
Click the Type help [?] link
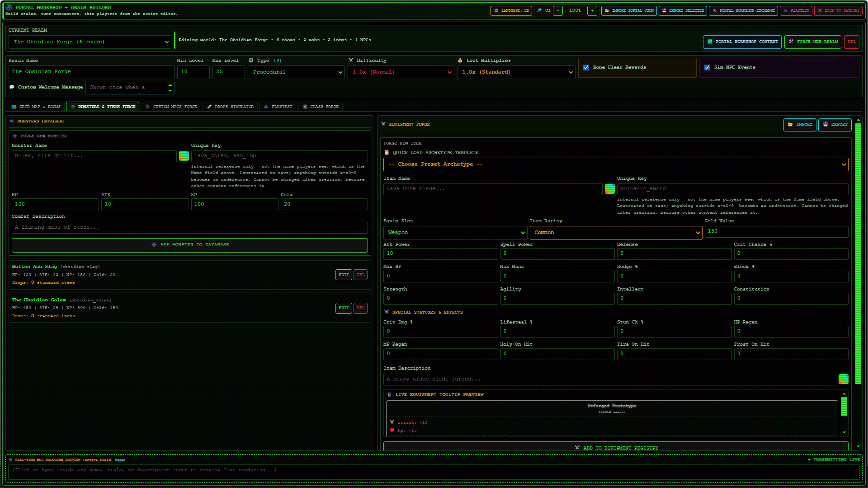tap(278, 61)
